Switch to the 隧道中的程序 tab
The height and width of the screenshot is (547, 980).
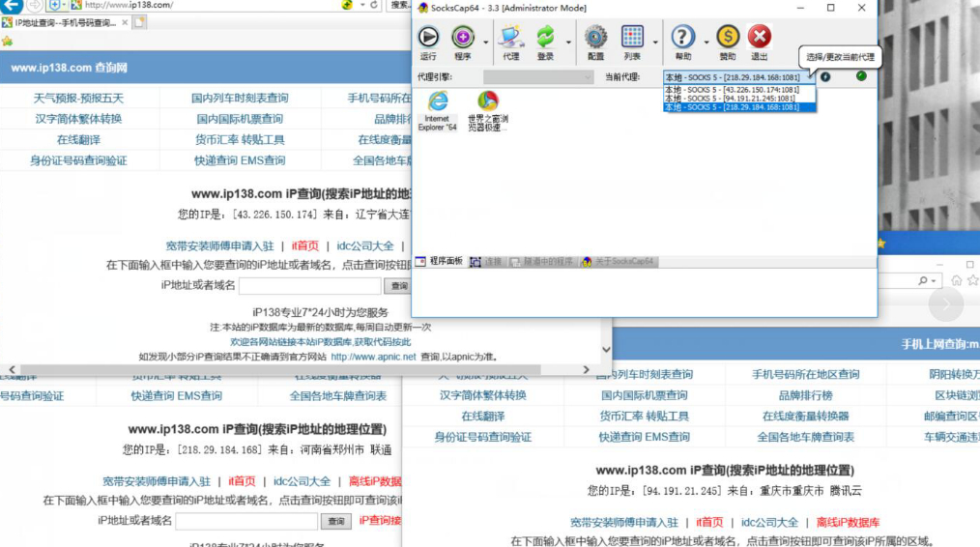(542, 262)
